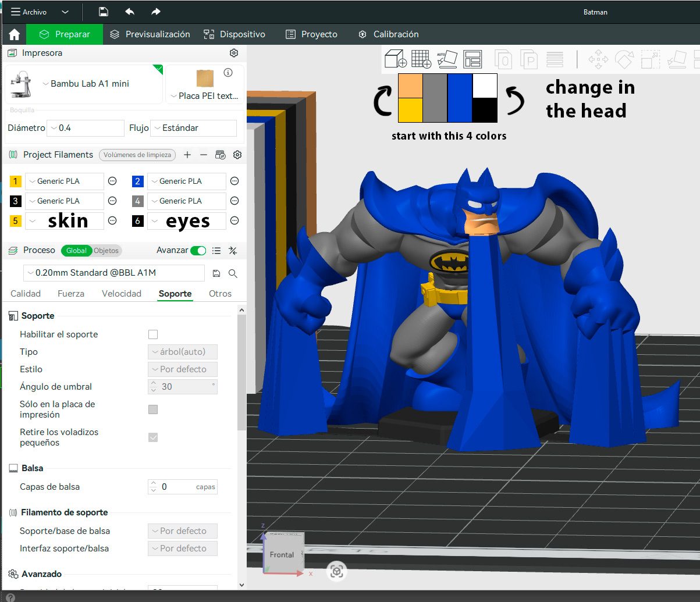Open the Soporte/base de balsa filament dropdown
Viewport: 700px width, 602px height.
pyautogui.click(x=183, y=531)
